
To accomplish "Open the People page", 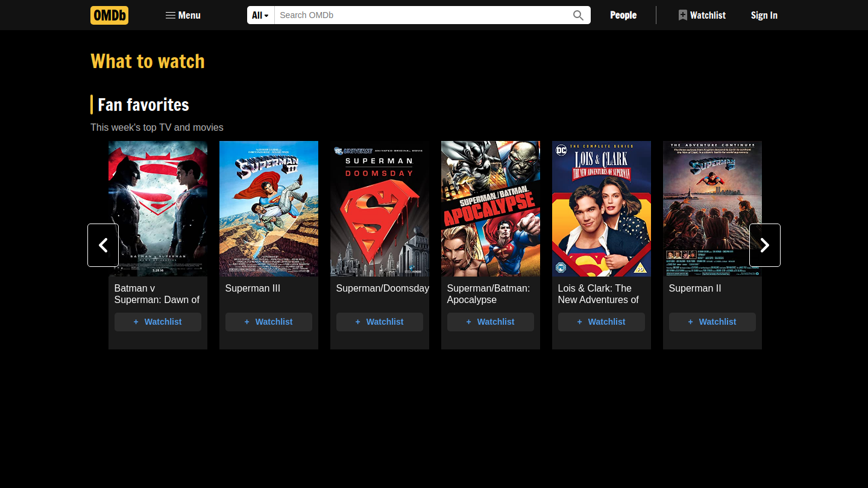I will click(x=623, y=15).
